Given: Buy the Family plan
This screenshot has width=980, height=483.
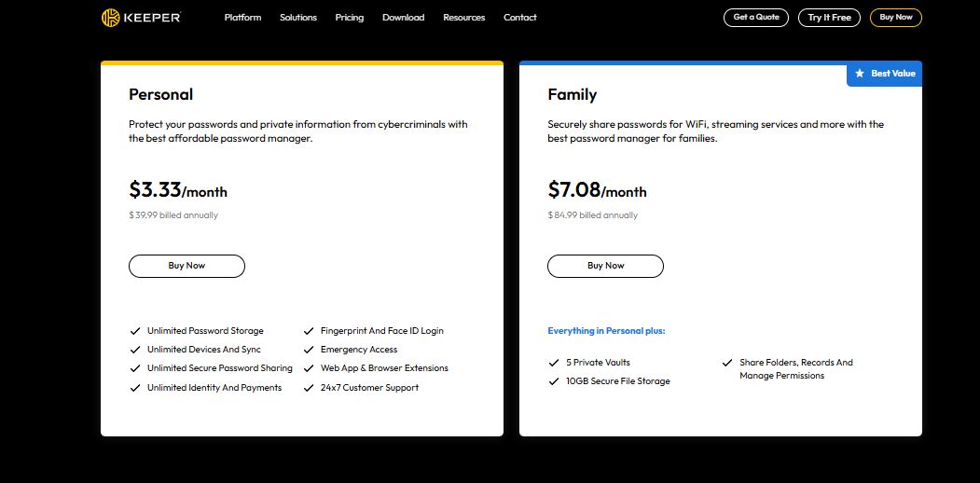Looking at the screenshot, I should (606, 266).
